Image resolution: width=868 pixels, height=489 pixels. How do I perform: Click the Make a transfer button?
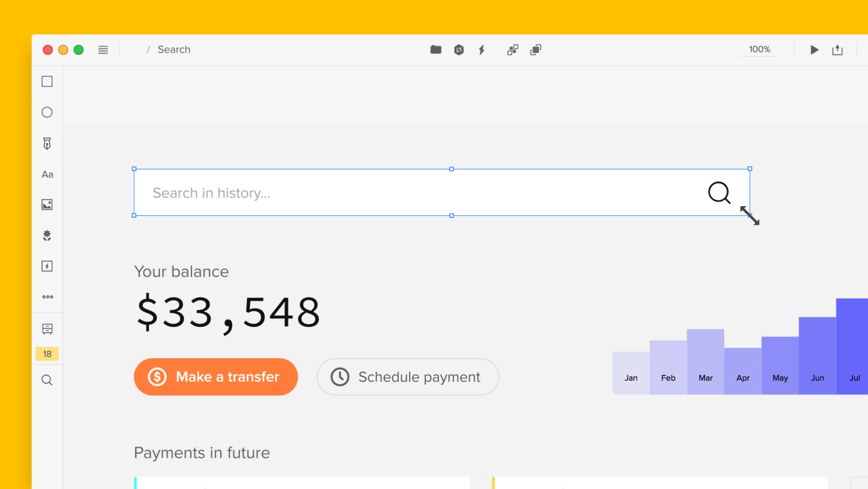pyautogui.click(x=216, y=377)
